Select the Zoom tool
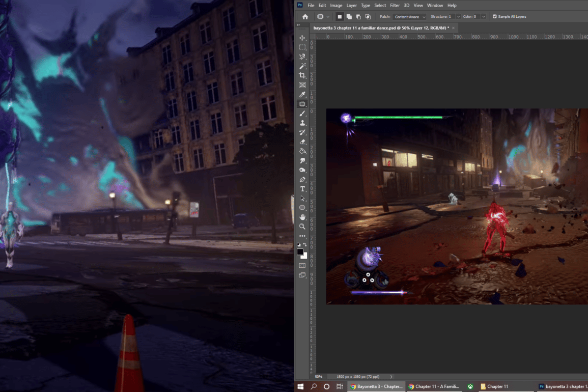 coord(302,227)
